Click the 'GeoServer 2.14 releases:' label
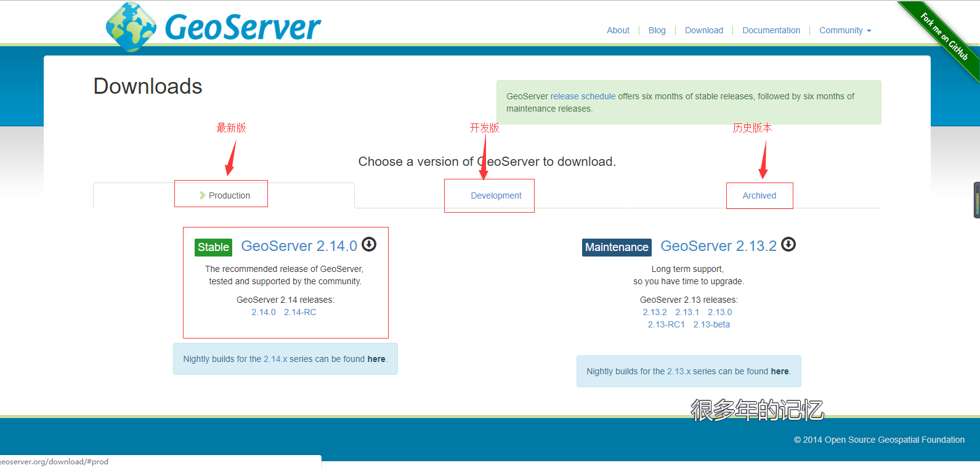Viewport: 980px width, 468px height. point(285,300)
